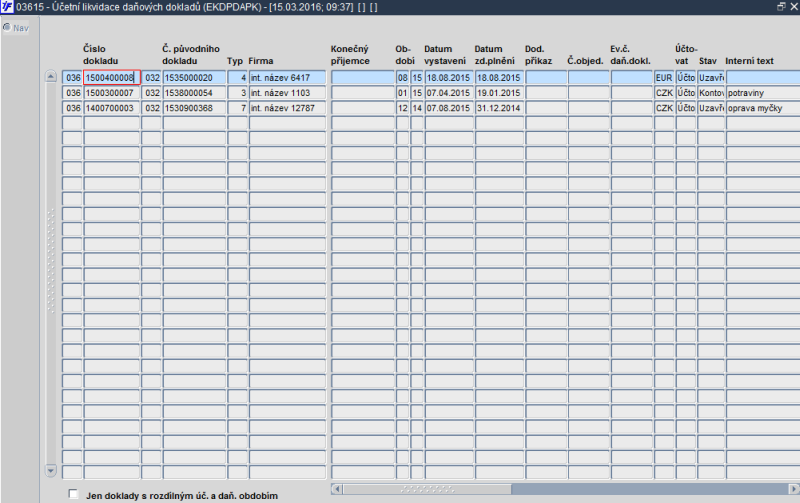Select the Nav radio button
This screenshot has height=503, width=800.
[7, 27]
